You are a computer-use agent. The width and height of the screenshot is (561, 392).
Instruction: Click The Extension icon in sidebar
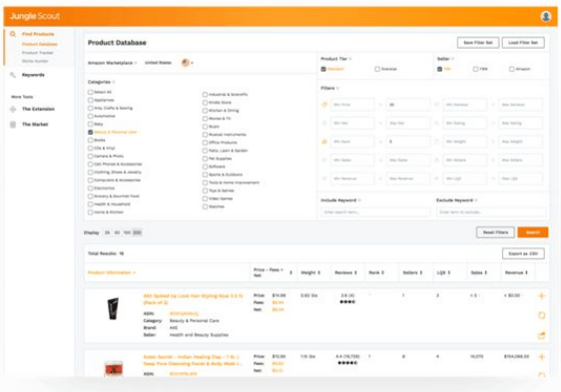[13, 109]
